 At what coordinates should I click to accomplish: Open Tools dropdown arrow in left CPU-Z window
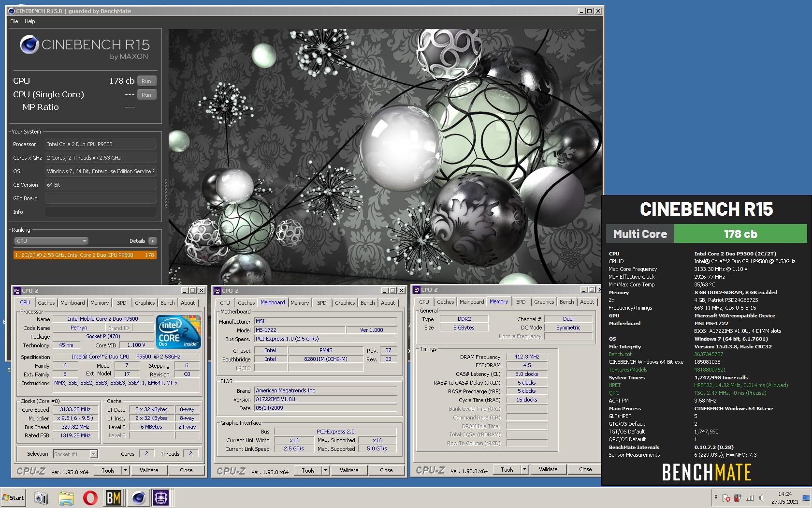point(125,470)
